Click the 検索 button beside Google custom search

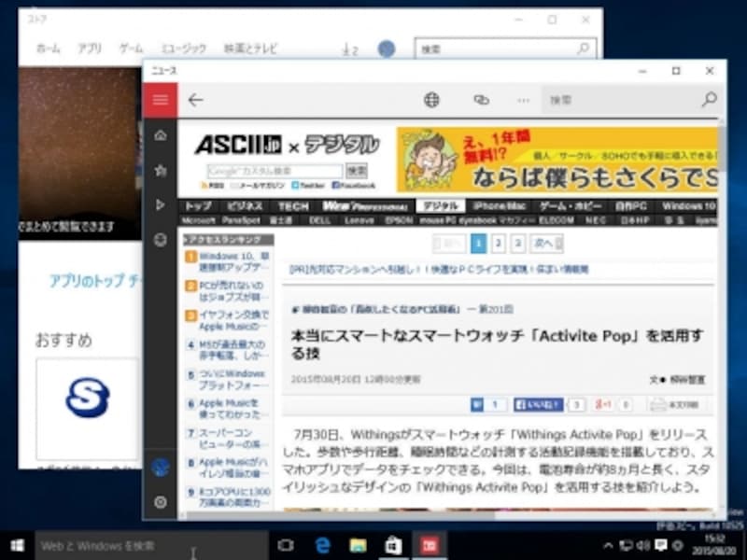point(357,171)
